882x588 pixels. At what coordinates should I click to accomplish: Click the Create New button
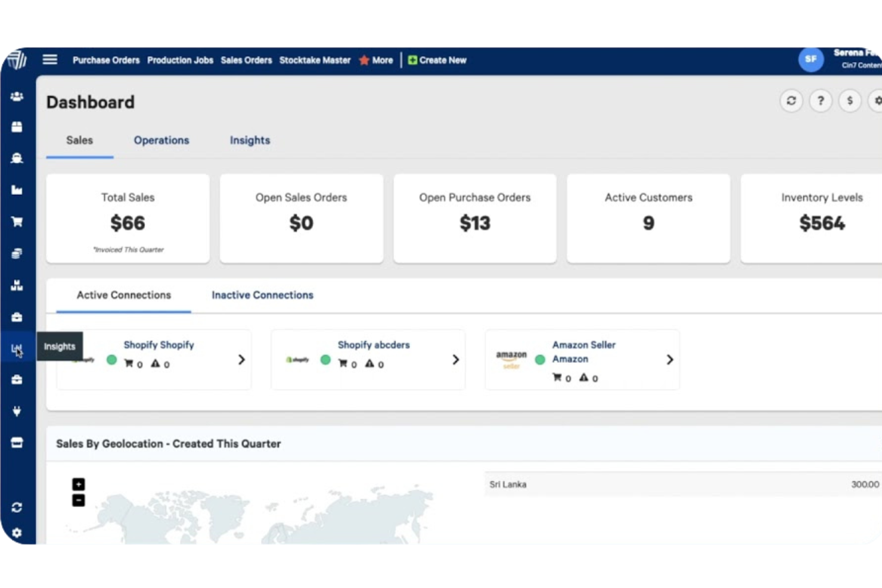pos(437,60)
